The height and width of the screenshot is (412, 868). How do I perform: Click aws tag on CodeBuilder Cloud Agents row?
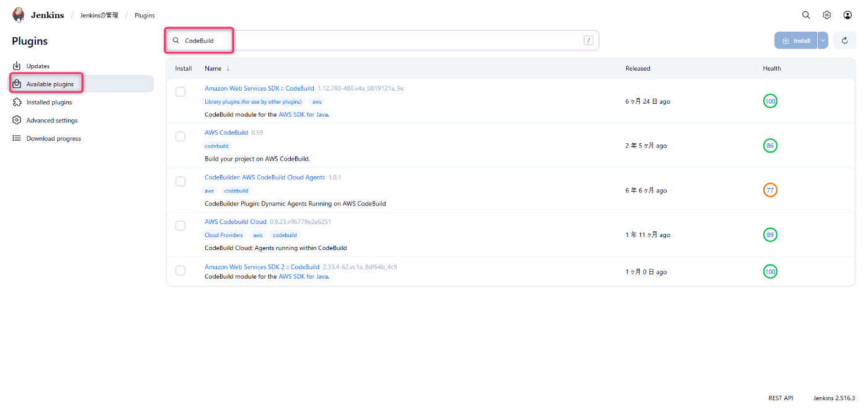click(210, 190)
